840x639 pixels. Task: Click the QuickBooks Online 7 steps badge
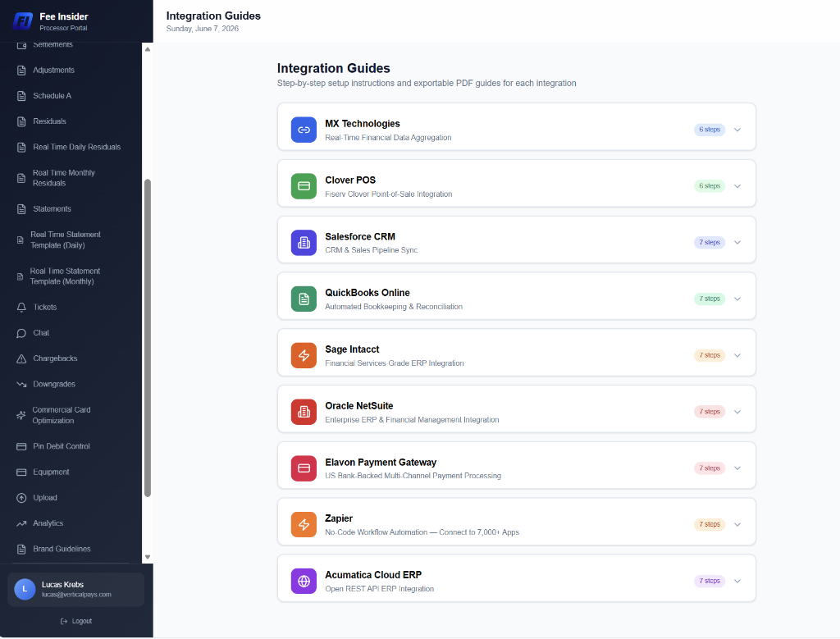coord(710,299)
